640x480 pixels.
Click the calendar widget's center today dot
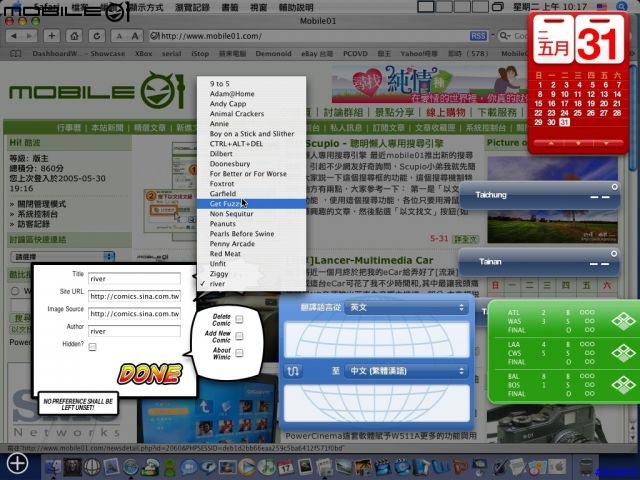pos(578,143)
